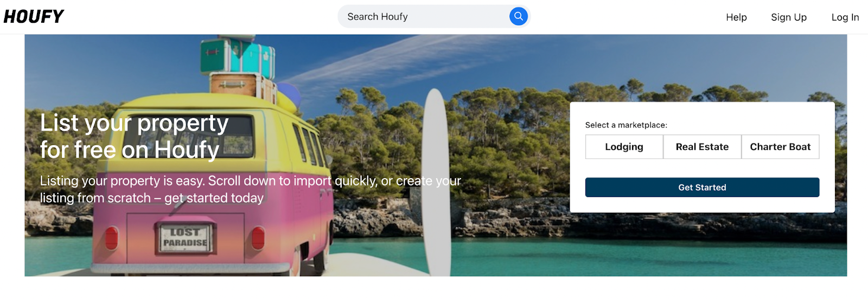This screenshot has width=868, height=299.
Task: Click the 'Select a marketplace:' label
Action: pos(626,125)
